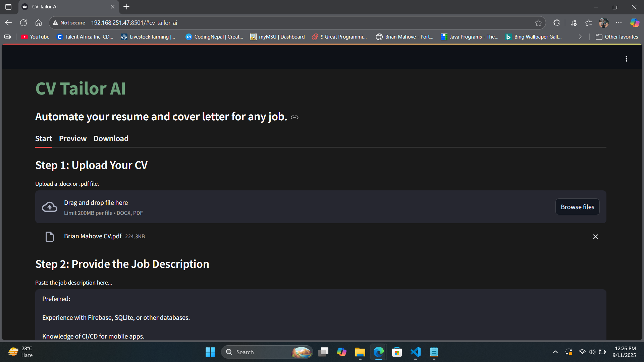Image resolution: width=644 pixels, height=362 pixels.
Task: Open the myMSU Dashboard bookmark
Action: (x=277, y=37)
